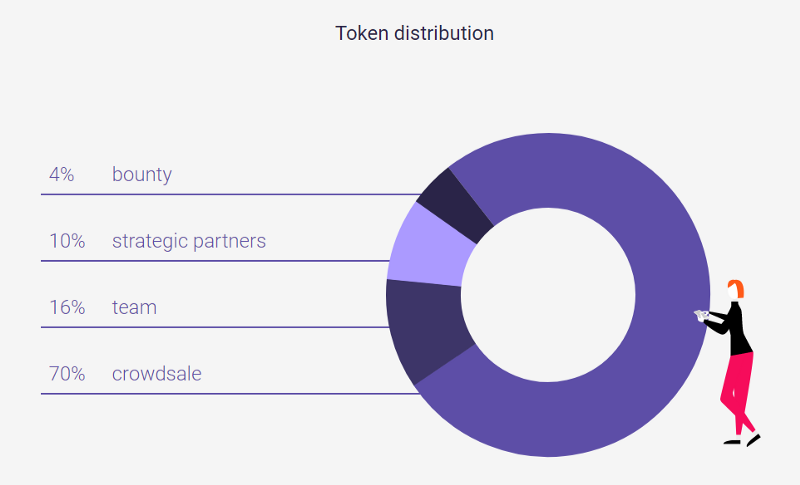Select the light lavender strategic partners segment
The width and height of the screenshot is (800, 485).
426,245
